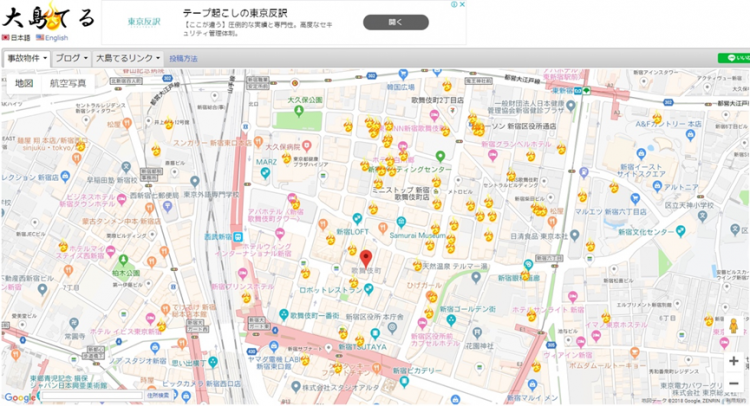Zoom out with the map minus button
Screen dimensions: 750x406
733,384
